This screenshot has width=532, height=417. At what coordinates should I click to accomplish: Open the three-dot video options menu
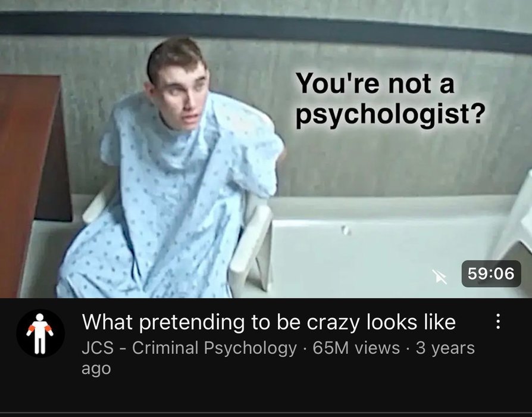point(497,321)
